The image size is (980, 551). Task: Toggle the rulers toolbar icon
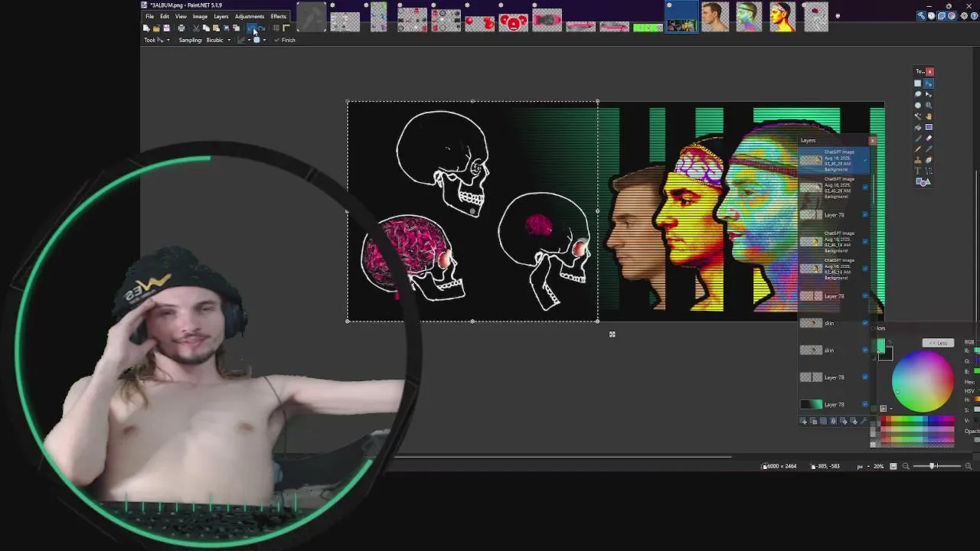tap(286, 28)
